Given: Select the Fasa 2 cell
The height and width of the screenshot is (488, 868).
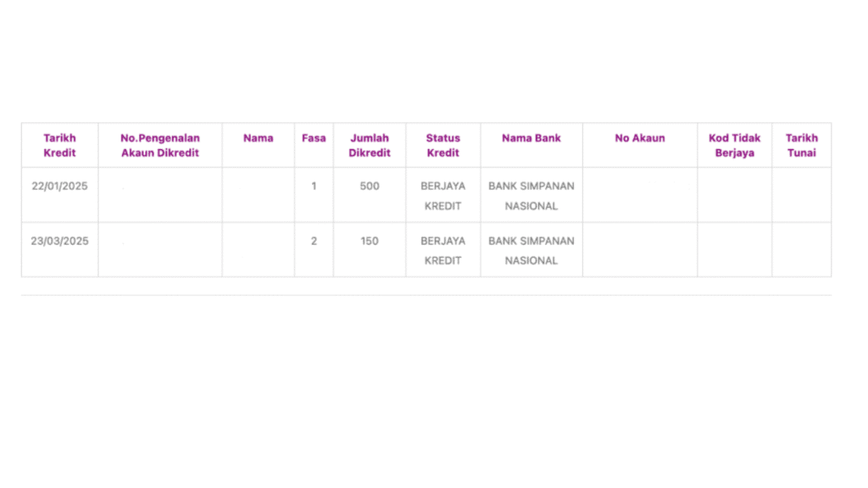Looking at the screenshot, I should pos(314,241).
